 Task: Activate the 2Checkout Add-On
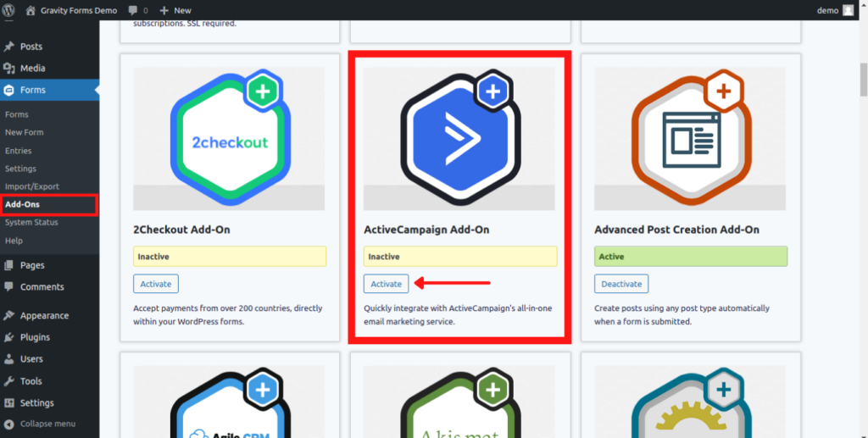156,284
